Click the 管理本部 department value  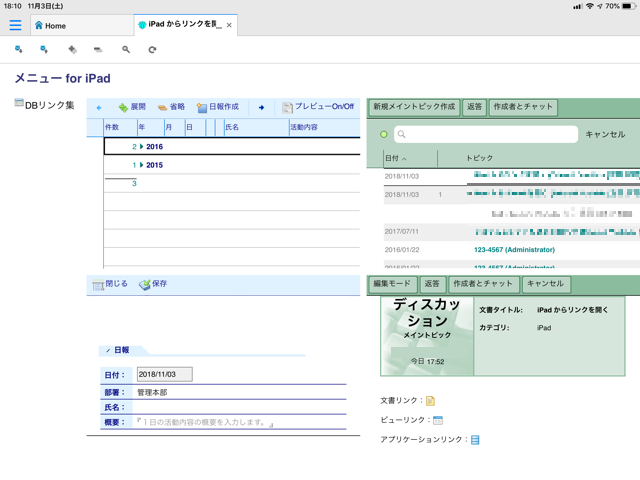coord(152,392)
